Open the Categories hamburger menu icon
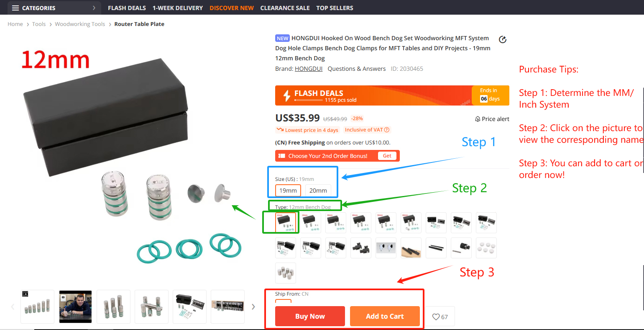This screenshot has width=644, height=330. point(15,8)
